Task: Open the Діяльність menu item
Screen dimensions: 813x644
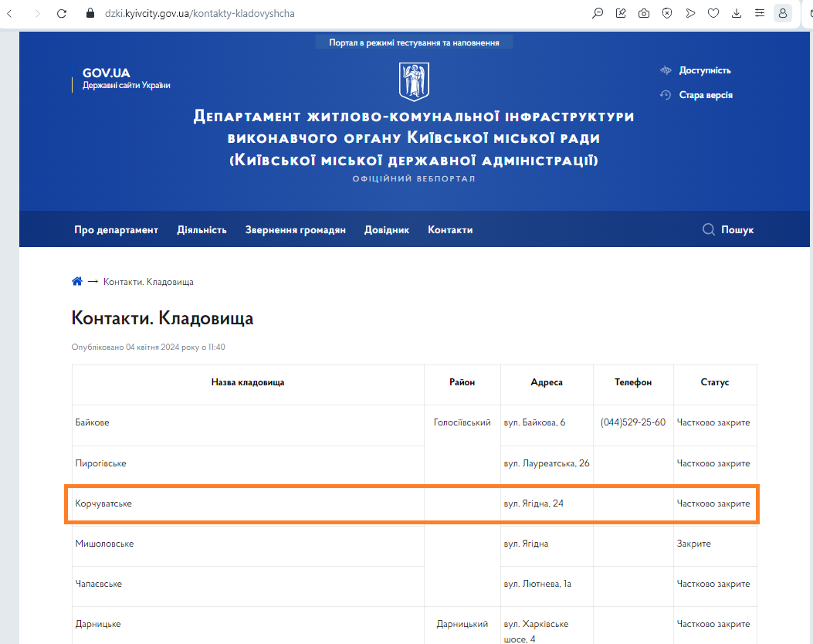Action: [202, 229]
